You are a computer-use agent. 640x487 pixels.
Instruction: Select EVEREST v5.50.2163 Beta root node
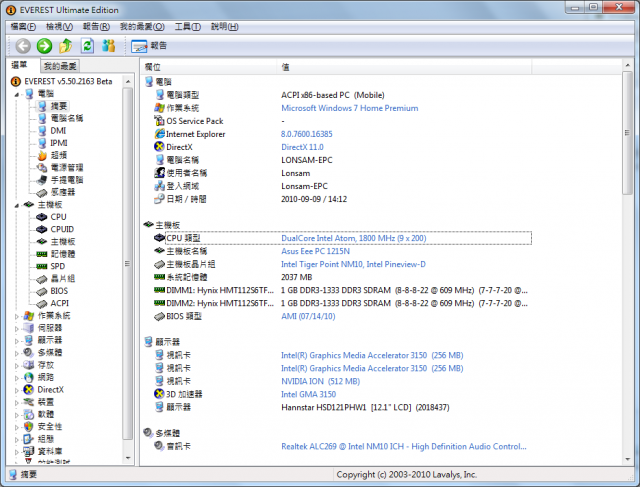coord(68,81)
